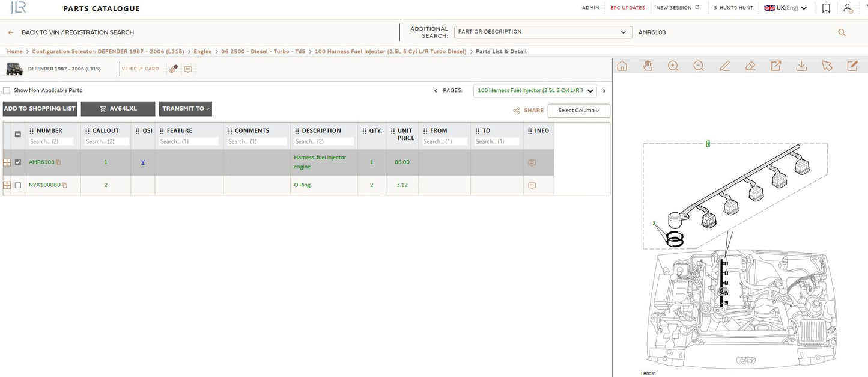Open the AV64LXL cart button

118,109
